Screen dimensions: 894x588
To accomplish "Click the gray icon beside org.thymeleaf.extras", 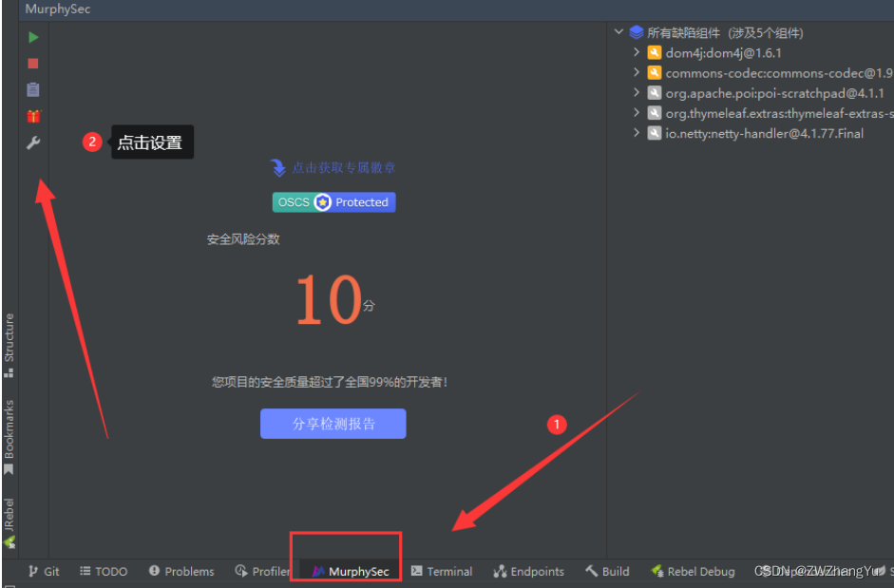I will 654,113.
